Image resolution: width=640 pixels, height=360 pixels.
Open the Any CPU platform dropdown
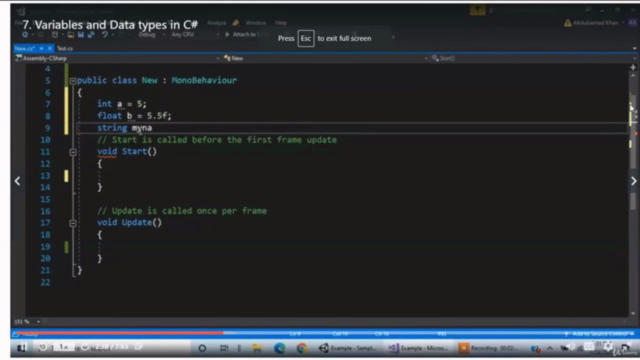point(195,35)
